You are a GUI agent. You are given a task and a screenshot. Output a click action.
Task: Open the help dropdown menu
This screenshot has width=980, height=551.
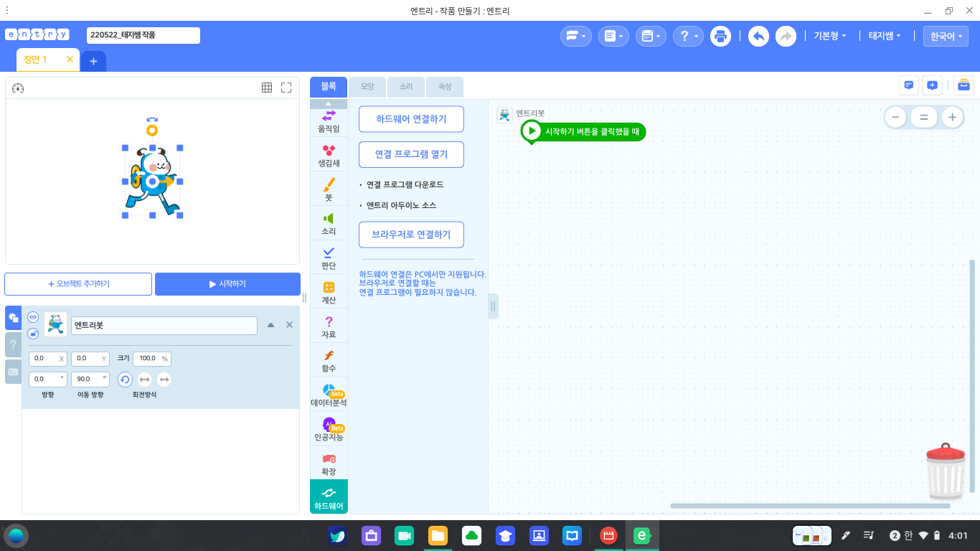(x=688, y=36)
